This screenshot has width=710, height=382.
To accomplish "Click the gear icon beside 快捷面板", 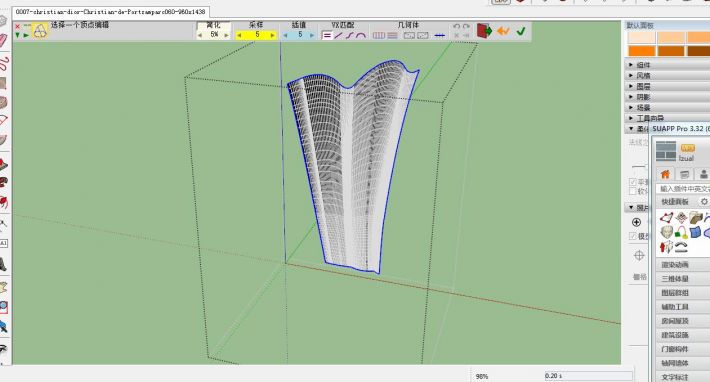I will click(704, 201).
